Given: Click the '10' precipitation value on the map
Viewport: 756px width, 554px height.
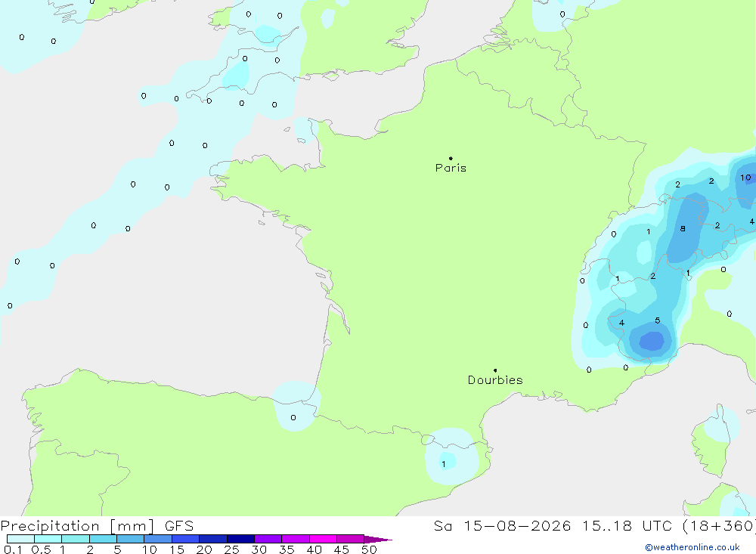Looking at the screenshot, I should [x=745, y=178].
